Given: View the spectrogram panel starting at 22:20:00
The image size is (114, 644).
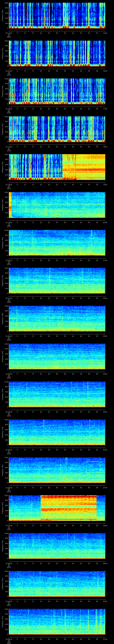Looking at the screenshot, I should (x=57, y=243).
